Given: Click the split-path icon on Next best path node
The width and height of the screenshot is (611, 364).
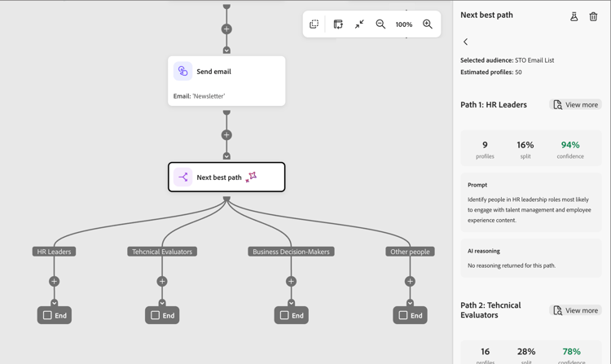Looking at the screenshot, I should point(182,178).
